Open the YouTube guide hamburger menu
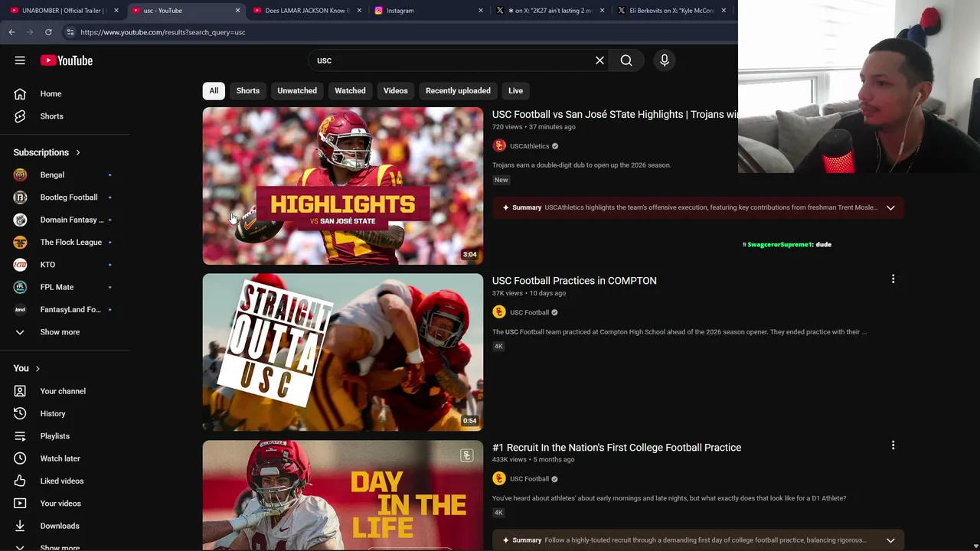Screen dimensions: 980x551 coord(20,60)
